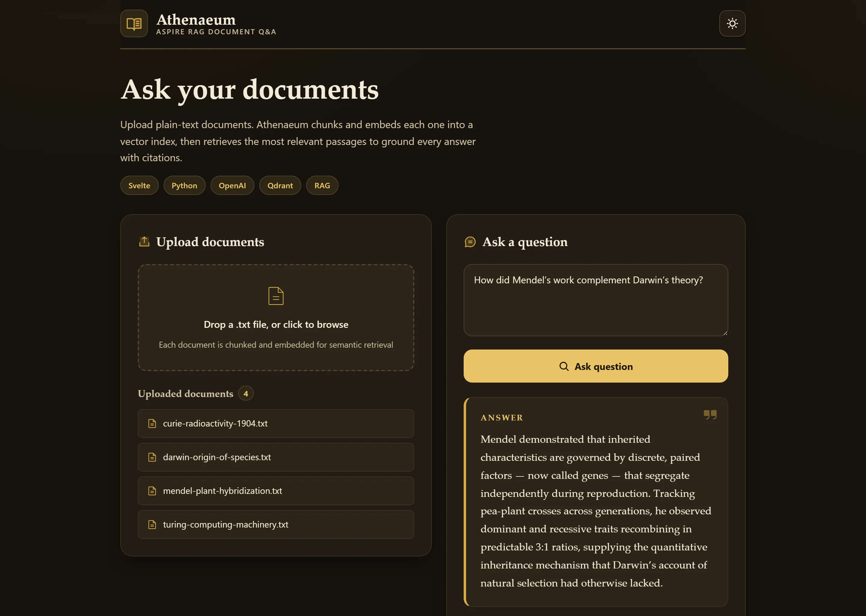This screenshot has width=866, height=616.
Task: Select the Qdrant tag chip
Action: (280, 186)
